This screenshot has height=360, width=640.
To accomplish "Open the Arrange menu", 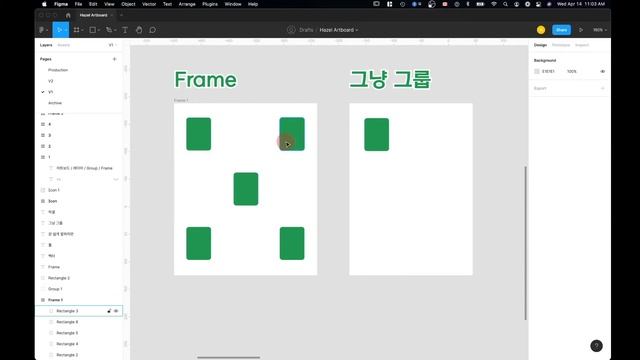I will 187,4.
